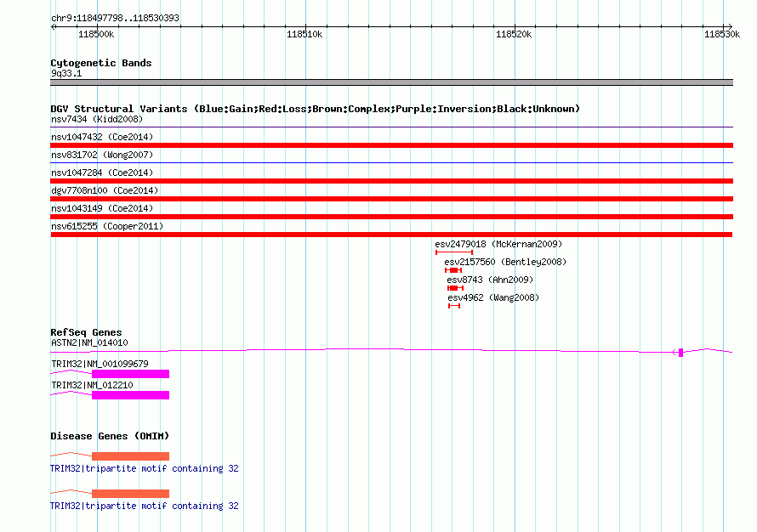
Task: Click the esv4962 red interval glyph
Action: click(454, 306)
